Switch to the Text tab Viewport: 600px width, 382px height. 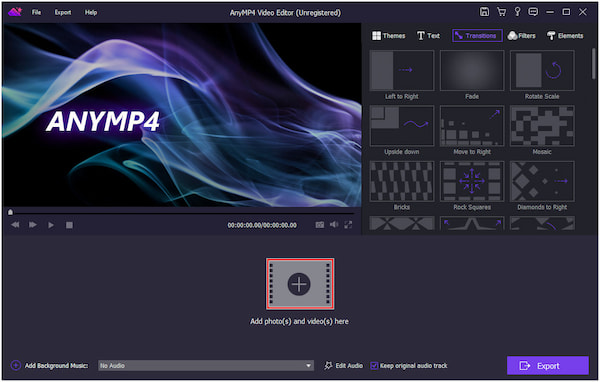coord(428,36)
